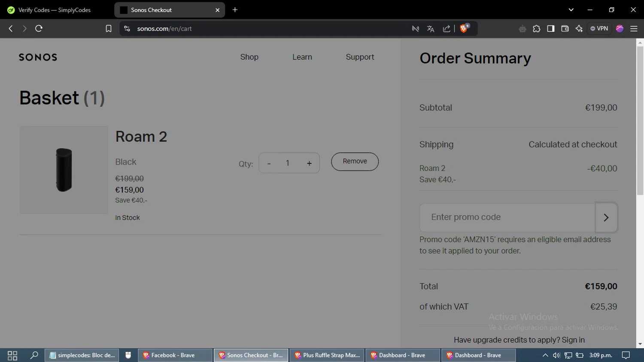
Task: Open site settings icon in address bar
Action: 127,29
